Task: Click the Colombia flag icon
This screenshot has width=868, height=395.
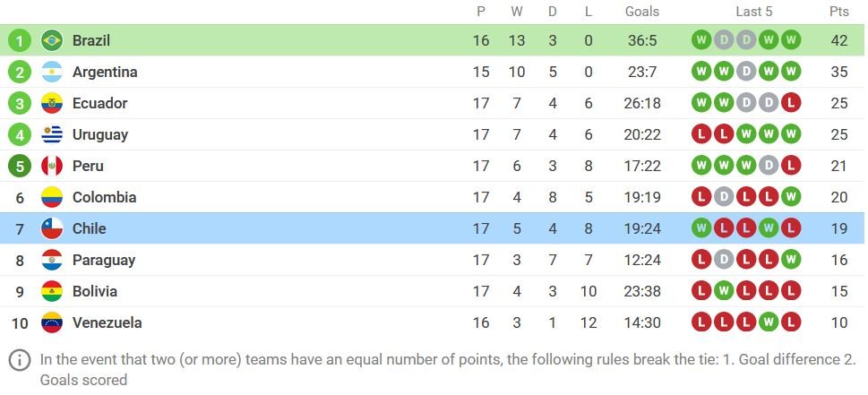Action: click(x=52, y=197)
